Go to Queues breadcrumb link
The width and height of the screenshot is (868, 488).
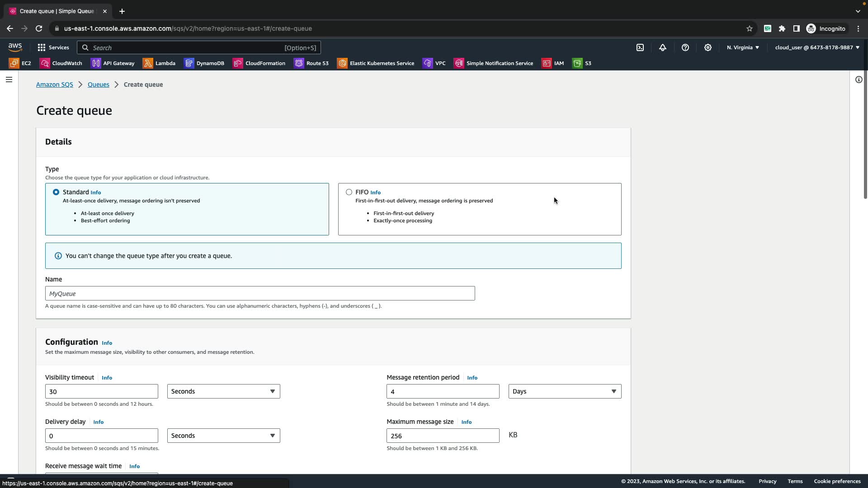pyautogui.click(x=98, y=84)
